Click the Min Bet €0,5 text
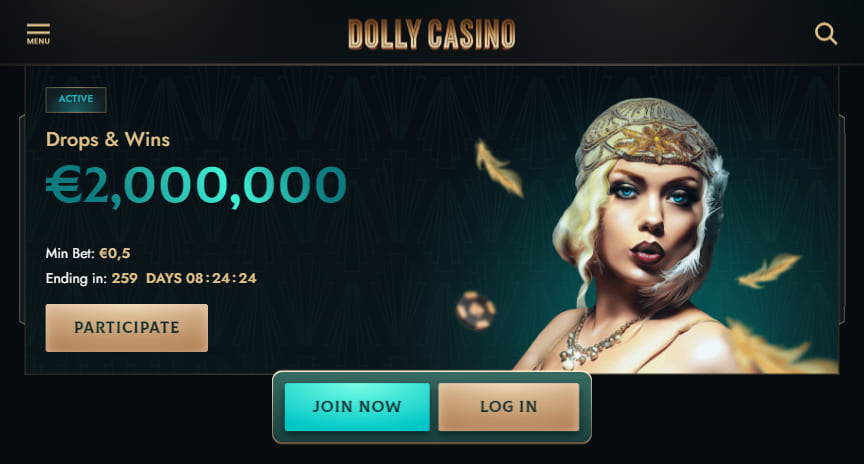This screenshot has width=864, height=464. (x=88, y=253)
